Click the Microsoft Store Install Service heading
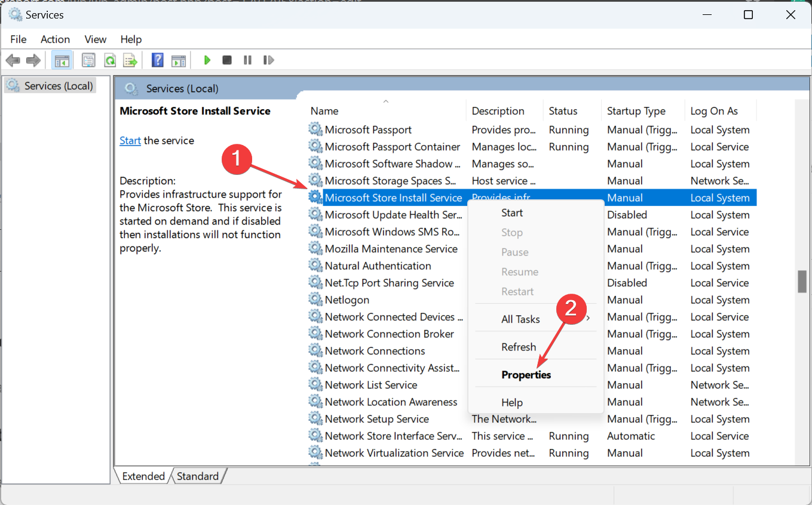The width and height of the screenshot is (812, 505). click(195, 111)
